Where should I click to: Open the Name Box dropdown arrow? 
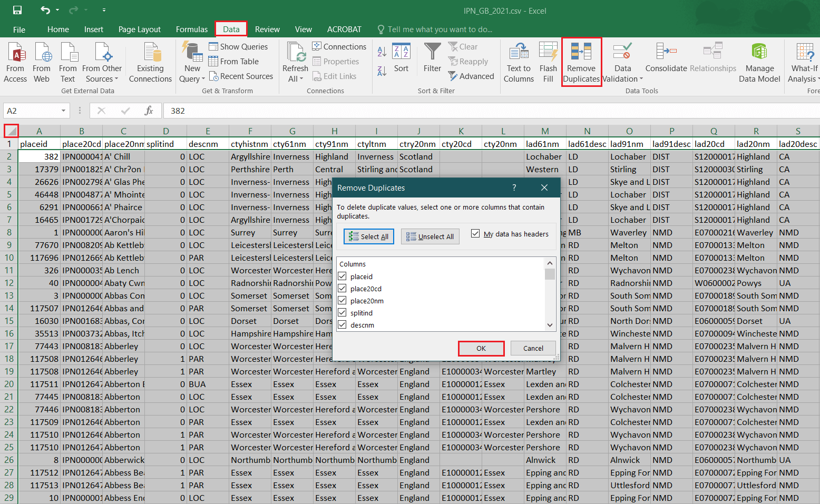click(x=63, y=111)
